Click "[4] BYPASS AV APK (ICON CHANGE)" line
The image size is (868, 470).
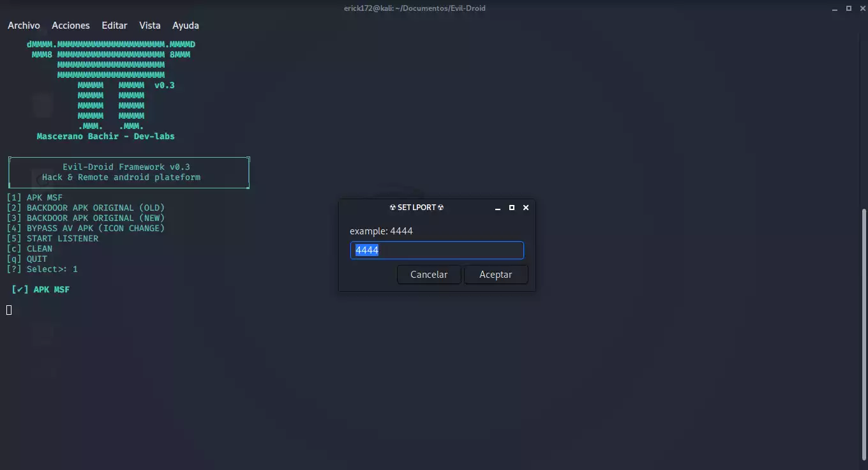pos(86,228)
